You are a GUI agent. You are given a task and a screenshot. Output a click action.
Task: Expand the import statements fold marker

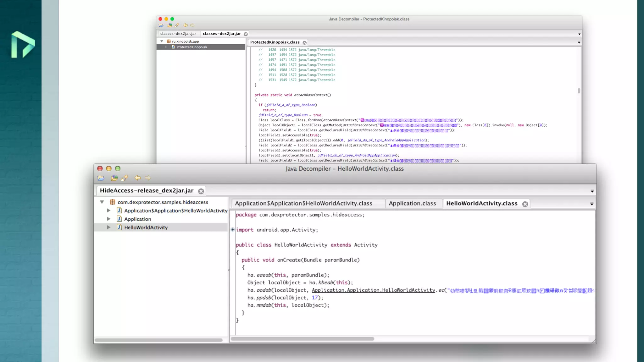click(x=232, y=230)
